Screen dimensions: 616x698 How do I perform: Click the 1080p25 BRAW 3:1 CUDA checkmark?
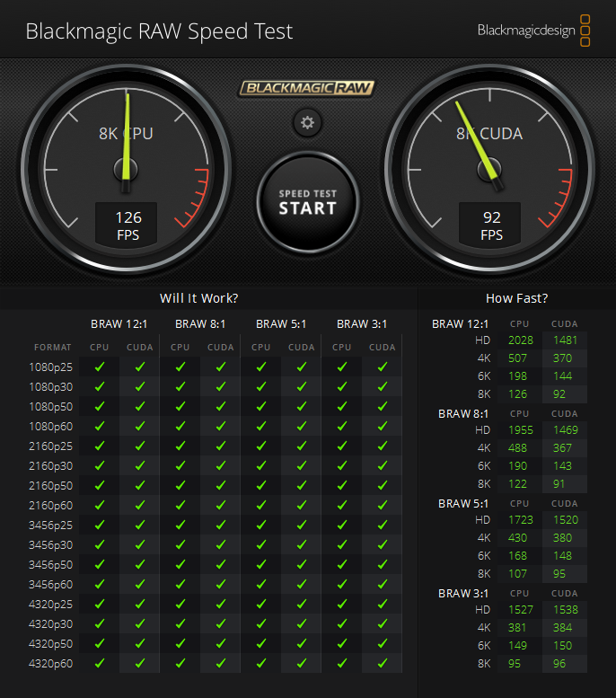point(383,367)
